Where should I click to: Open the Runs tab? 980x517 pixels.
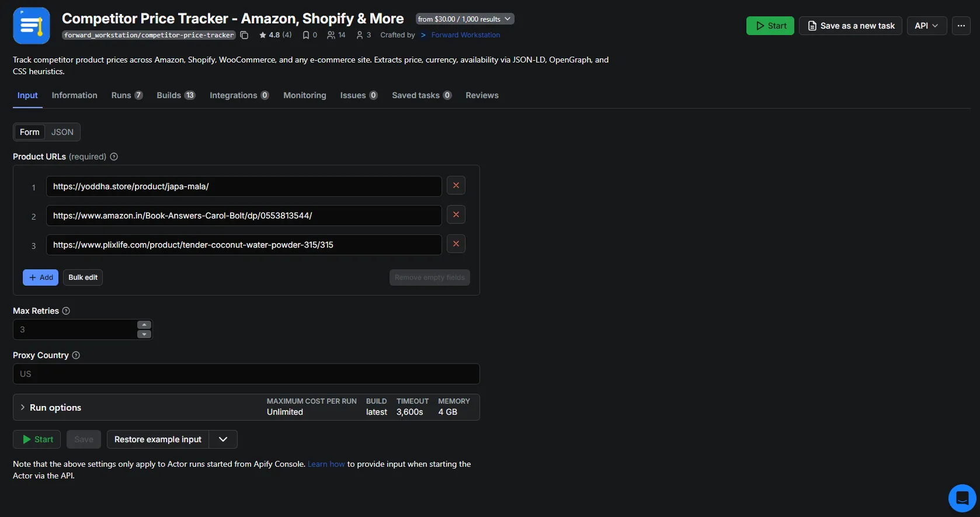click(127, 95)
